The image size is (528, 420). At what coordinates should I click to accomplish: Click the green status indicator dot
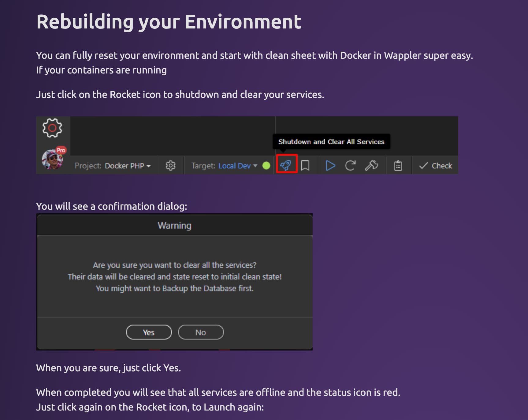266,166
